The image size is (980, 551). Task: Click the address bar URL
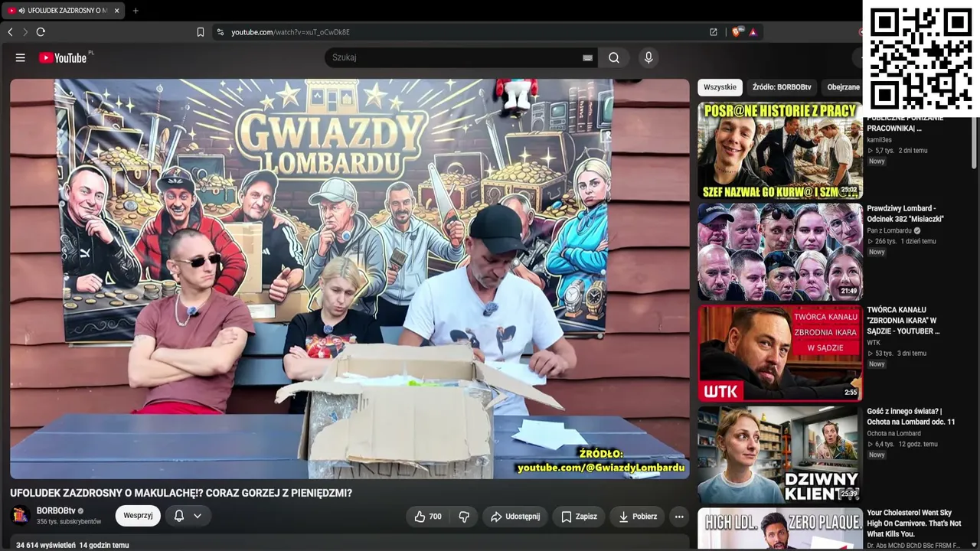click(x=291, y=32)
